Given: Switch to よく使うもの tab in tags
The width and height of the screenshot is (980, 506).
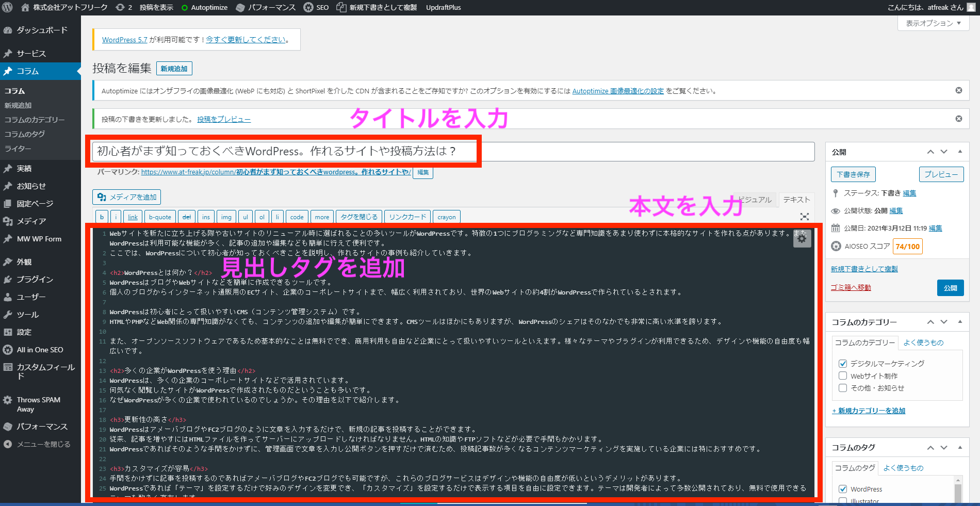Looking at the screenshot, I should [x=903, y=468].
